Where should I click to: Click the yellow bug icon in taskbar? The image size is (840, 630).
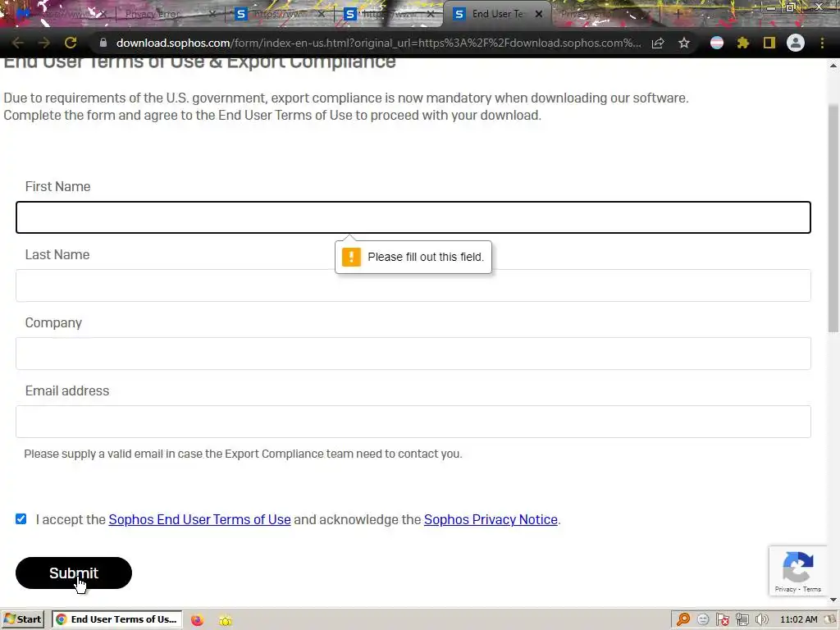point(226,620)
